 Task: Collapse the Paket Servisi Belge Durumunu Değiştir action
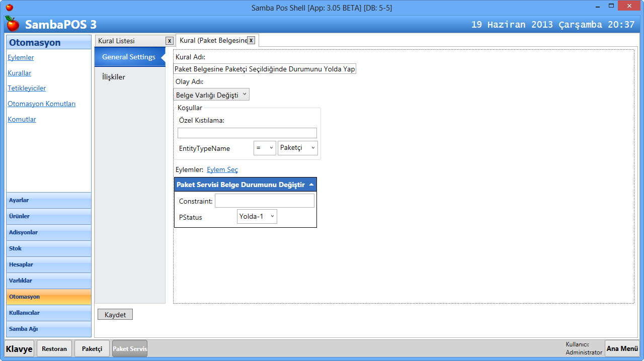tap(311, 185)
